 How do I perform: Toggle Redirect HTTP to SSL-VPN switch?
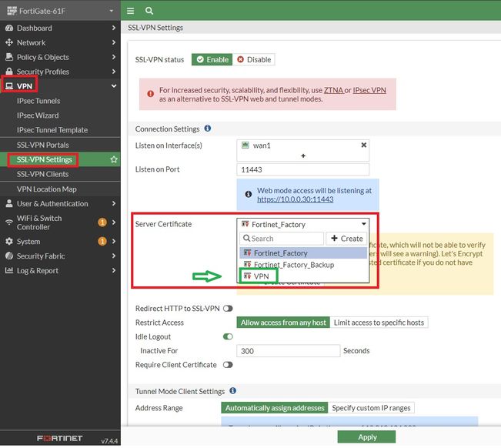tap(228, 309)
